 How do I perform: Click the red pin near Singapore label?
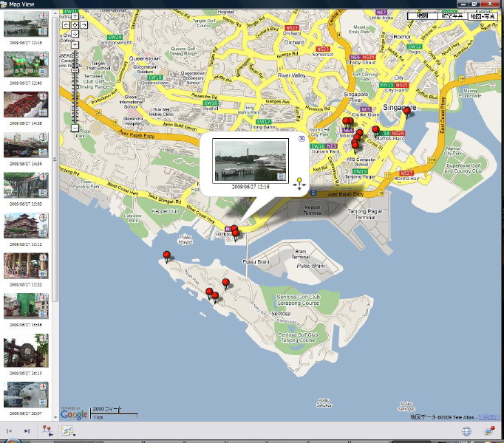coord(406,112)
